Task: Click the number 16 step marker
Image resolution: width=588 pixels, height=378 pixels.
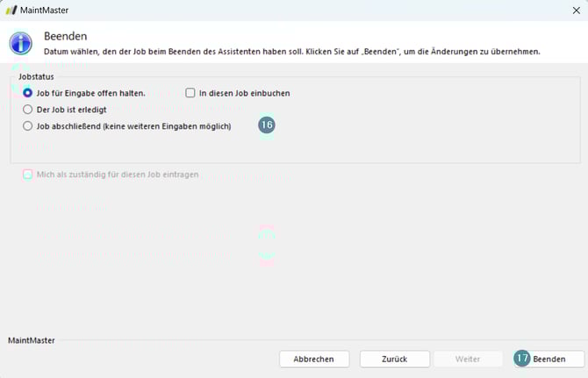Action: click(x=267, y=125)
